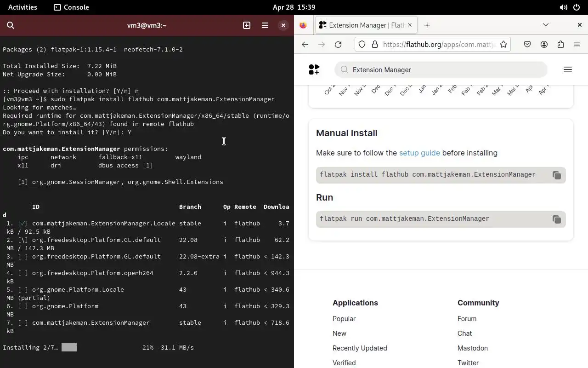Viewport: 588px width, 368px height.
Task: Click the volume icon in top bar
Action: pyautogui.click(x=563, y=7)
